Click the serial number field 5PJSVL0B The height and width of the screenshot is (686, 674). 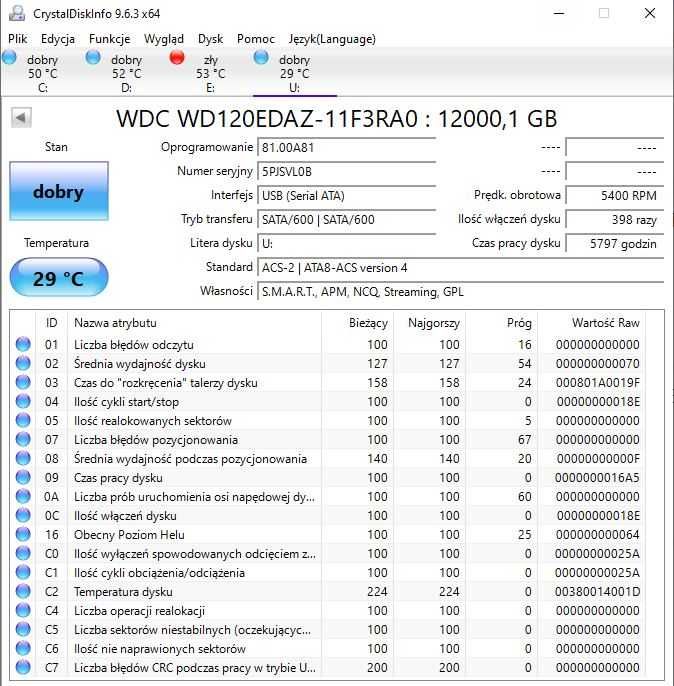pyautogui.click(x=347, y=172)
